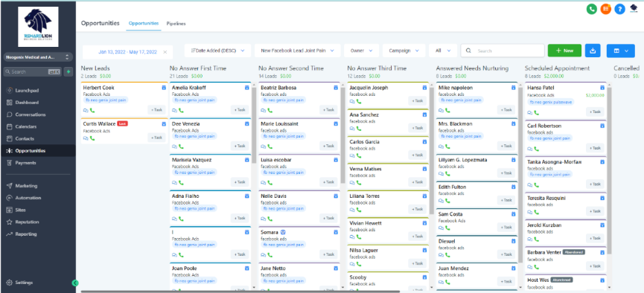The image size is (644, 293).
Task: Click calendar icon on Hansa Patel card
Action: [602, 88]
